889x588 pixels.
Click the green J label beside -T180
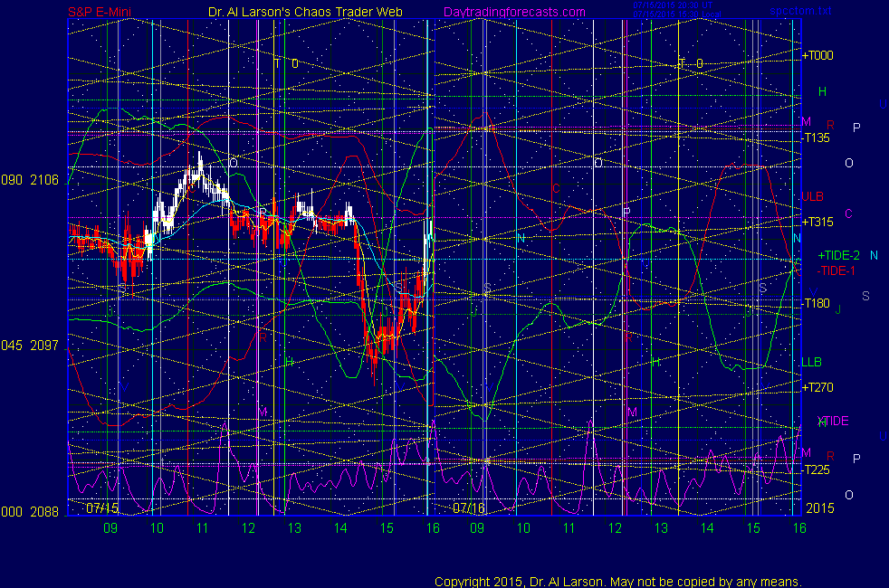click(x=838, y=310)
